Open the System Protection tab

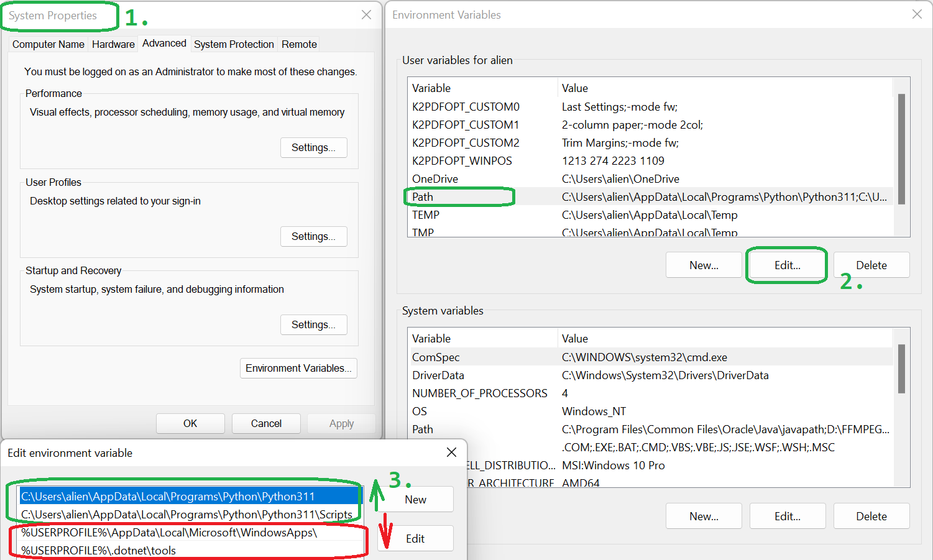click(234, 44)
